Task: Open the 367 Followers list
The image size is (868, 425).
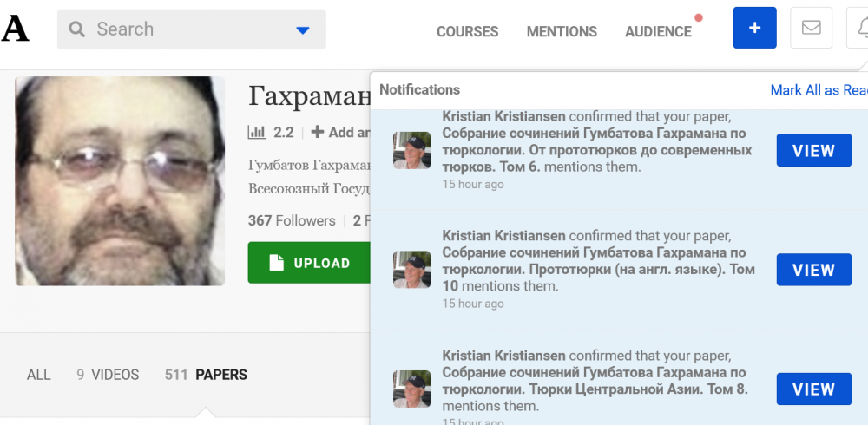Action: pyautogui.click(x=292, y=221)
